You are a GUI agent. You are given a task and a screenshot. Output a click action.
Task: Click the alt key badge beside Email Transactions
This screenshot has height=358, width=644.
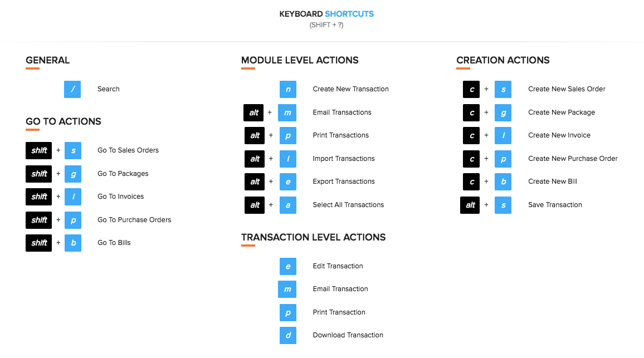(254, 112)
